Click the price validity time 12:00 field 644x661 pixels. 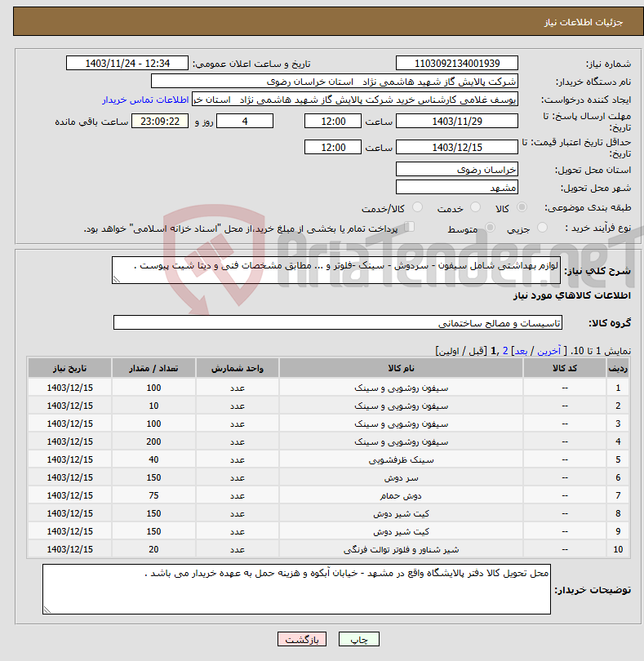[333, 148]
